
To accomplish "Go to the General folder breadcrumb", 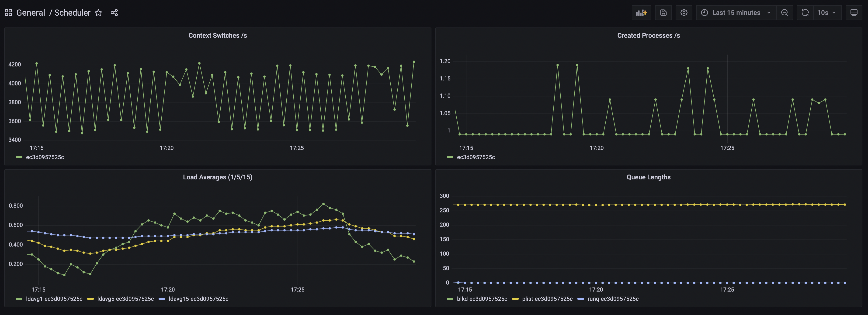I will pyautogui.click(x=31, y=13).
